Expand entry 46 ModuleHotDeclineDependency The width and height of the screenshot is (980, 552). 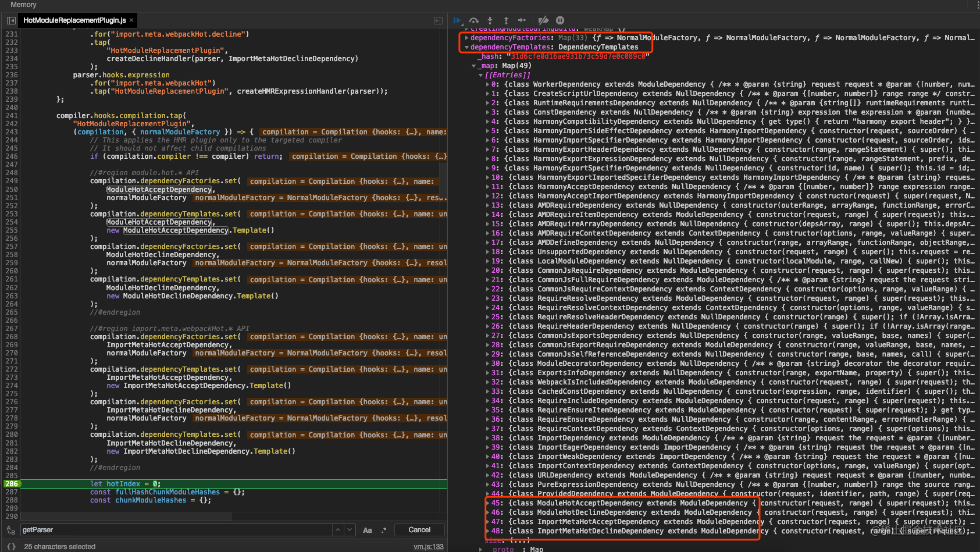487,512
